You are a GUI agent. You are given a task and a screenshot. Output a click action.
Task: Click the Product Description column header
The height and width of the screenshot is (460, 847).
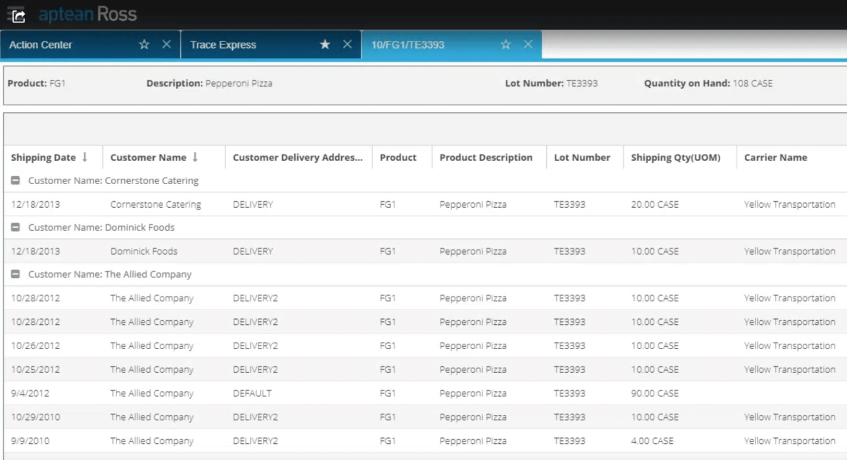486,157
